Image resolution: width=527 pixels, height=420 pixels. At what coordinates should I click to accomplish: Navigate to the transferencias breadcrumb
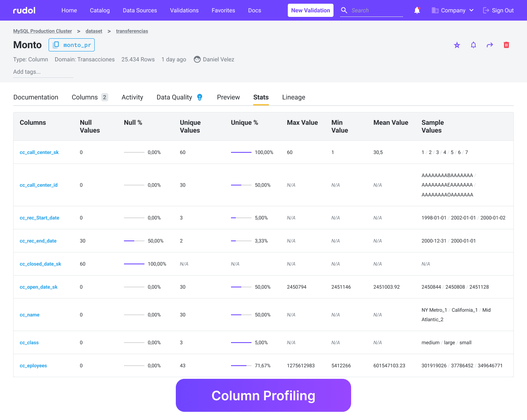pos(132,31)
